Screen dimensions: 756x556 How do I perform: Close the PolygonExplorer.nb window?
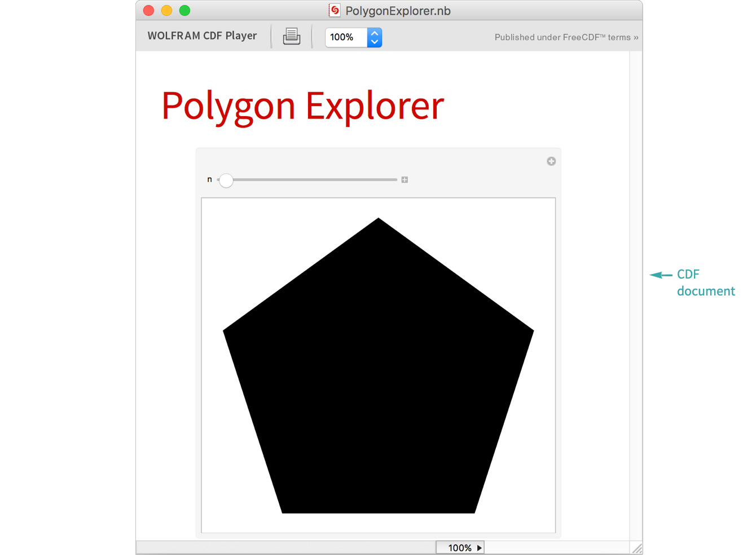click(149, 10)
